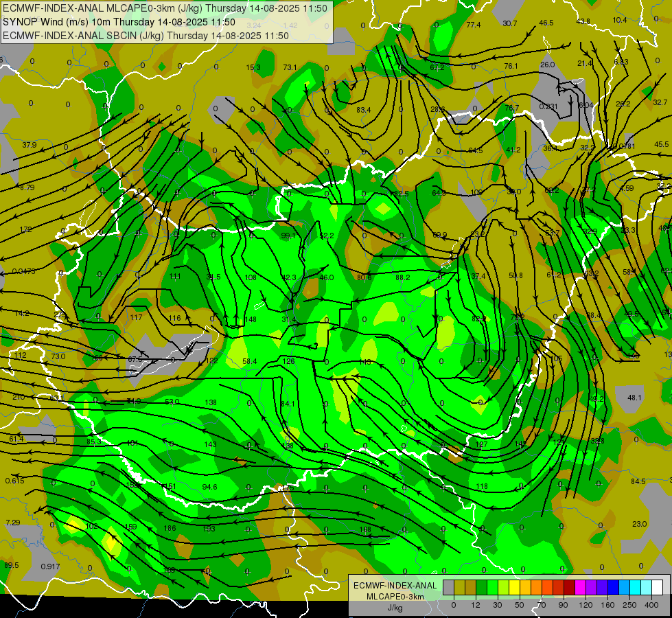This screenshot has height=618, width=672.
Task: Click legend scale value '160'
Action: pyautogui.click(x=607, y=605)
